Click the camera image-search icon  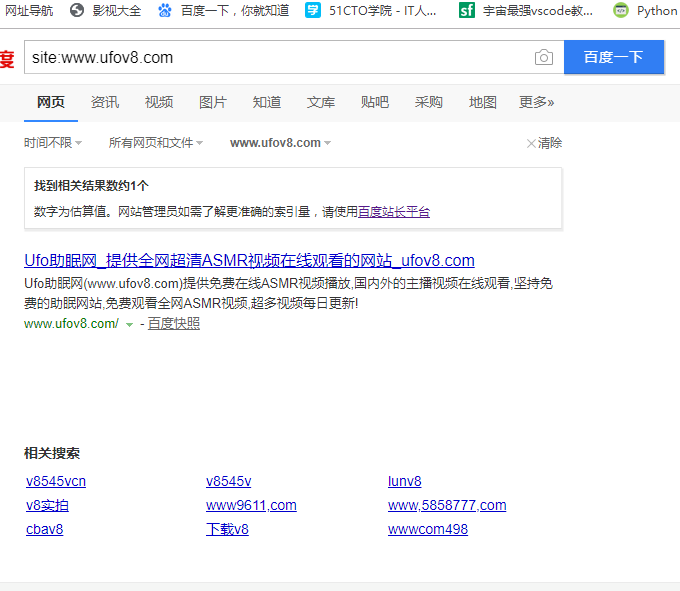coord(543,57)
